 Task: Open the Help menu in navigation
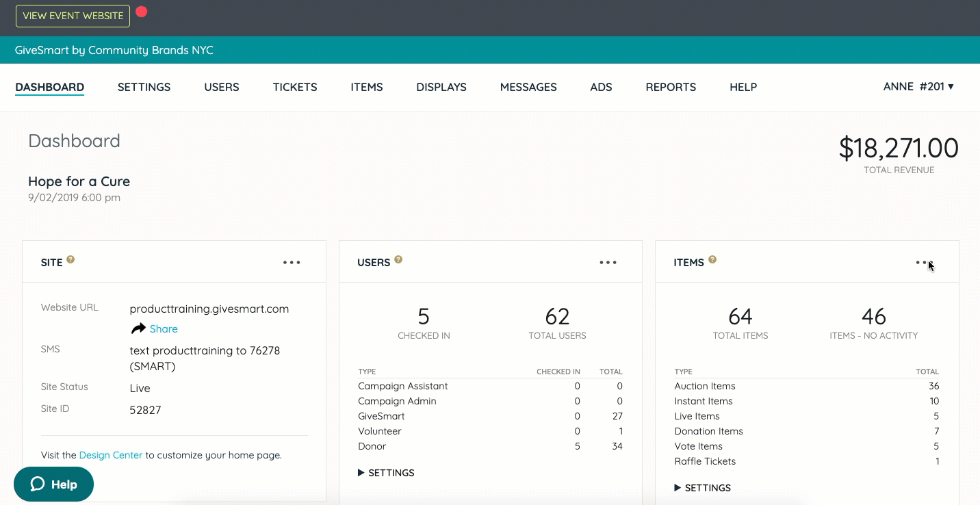click(743, 88)
